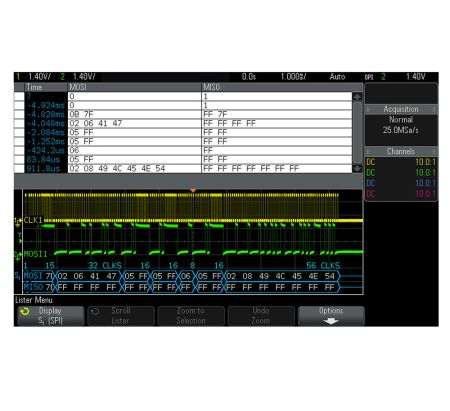Click the Acquisition panel header
Screen dimensions: 450x411
(401, 109)
